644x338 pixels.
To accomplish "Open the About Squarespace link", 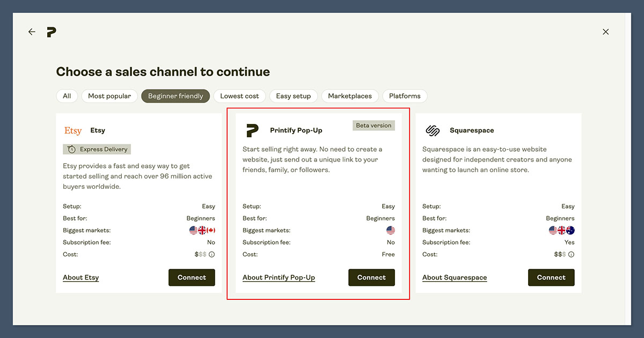I will (x=455, y=278).
